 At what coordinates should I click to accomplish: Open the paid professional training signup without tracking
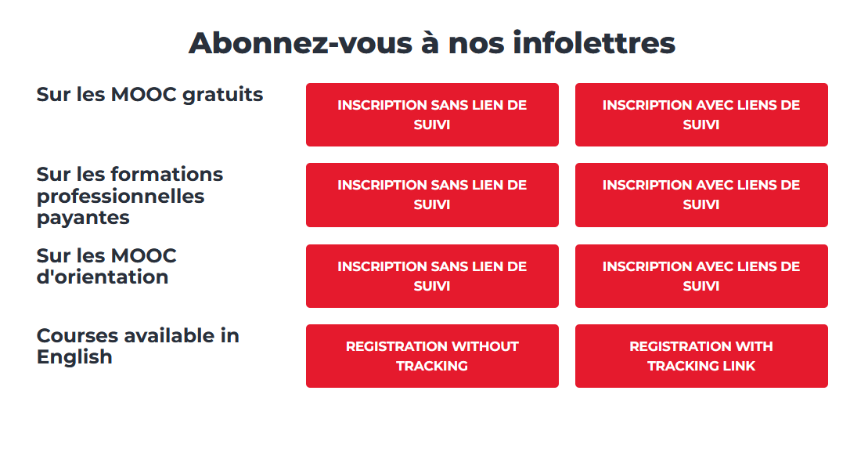pyautogui.click(x=432, y=195)
